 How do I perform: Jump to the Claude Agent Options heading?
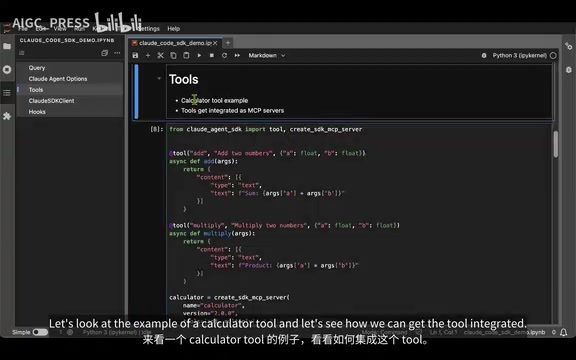pos(58,79)
